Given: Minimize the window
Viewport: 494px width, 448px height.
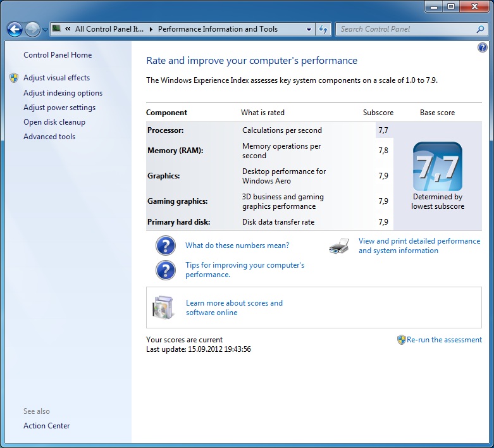Looking at the screenshot, I should tap(434, 6).
